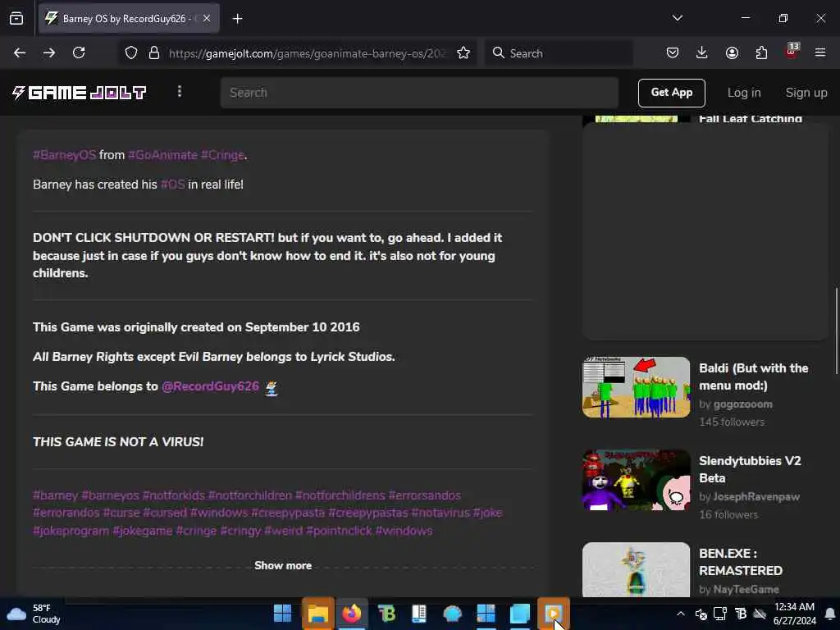
Task: Switch to Firefox in the taskbar
Action: pyautogui.click(x=351, y=614)
